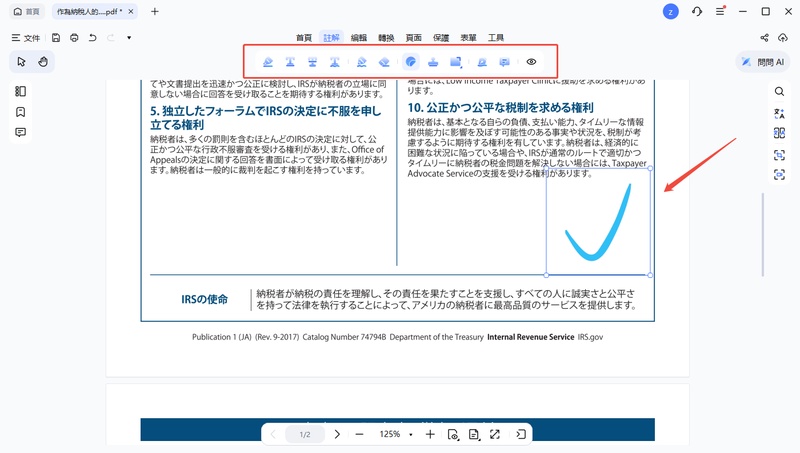800x453 pixels.
Task: Select the underline text annotation tool
Action: pyautogui.click(x=290, y=62)
